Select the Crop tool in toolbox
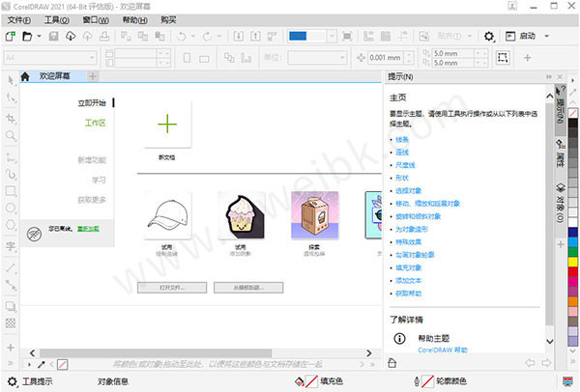Image resolution: width=580 pixels, height=392 pixels. [11, 118]
